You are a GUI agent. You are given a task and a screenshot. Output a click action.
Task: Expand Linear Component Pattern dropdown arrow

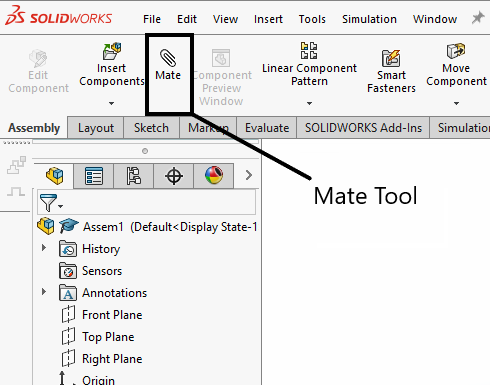tap(309, 103)
